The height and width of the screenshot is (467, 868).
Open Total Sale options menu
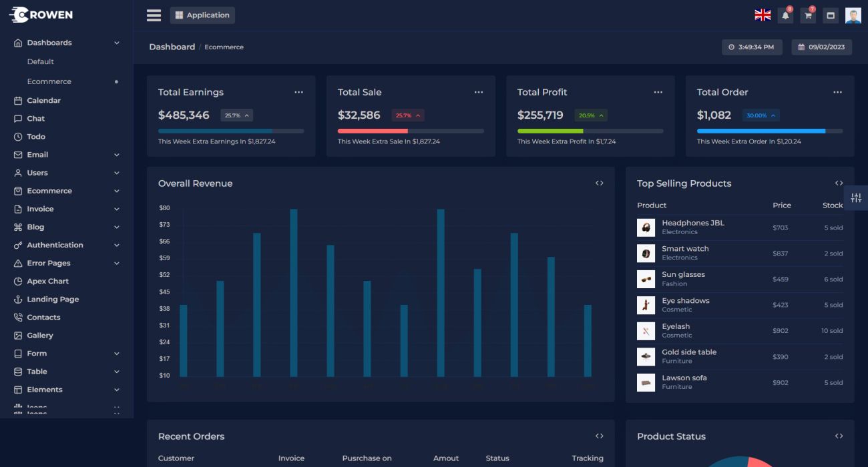click(x=479, y=92)
